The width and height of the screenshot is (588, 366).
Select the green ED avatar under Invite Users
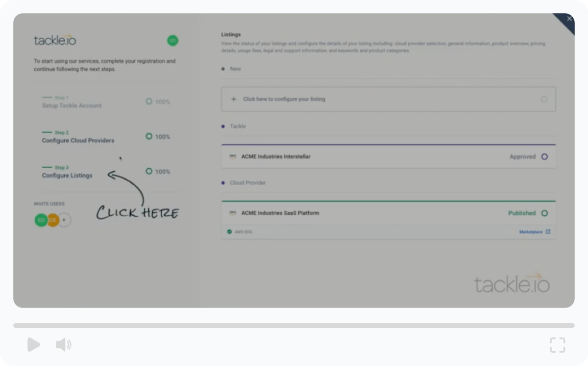point(41,220)
